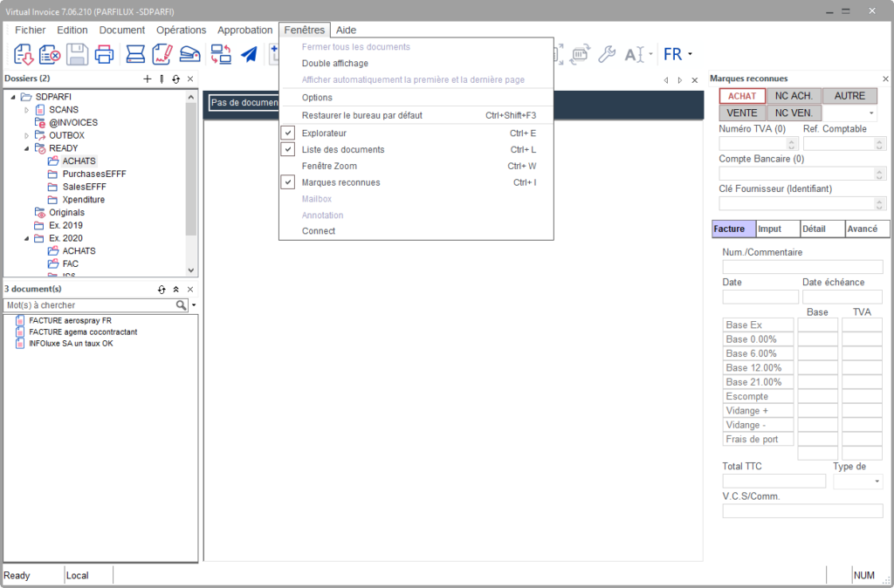This screenshot has height=588, width=894.
Task: Click the magnifier search icon
Action: [x=181, y=305]
